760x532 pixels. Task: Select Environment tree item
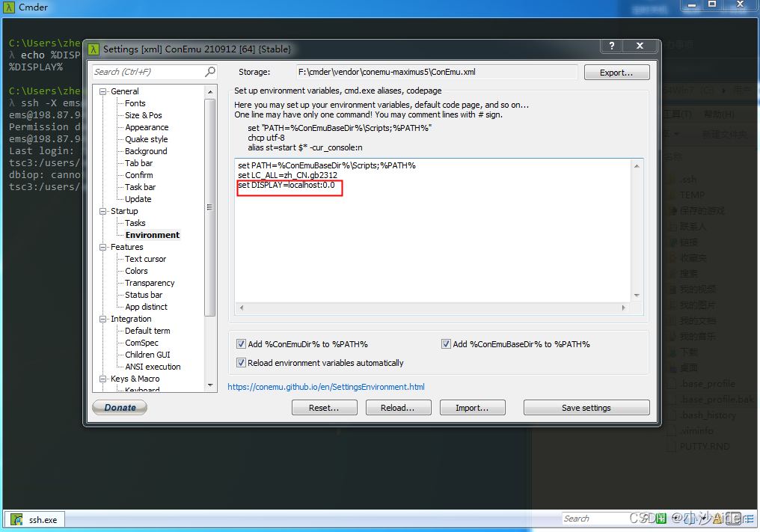(x=152, y=235)
